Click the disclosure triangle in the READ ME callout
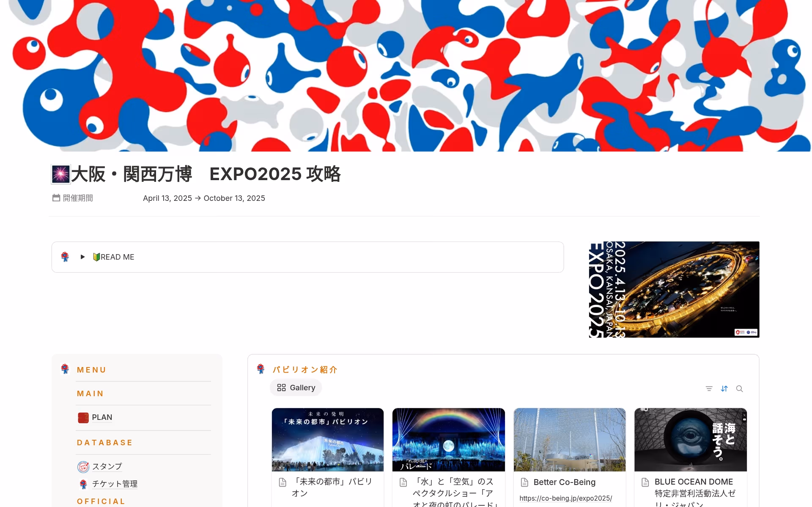 pyautogui.click(x=82, y=257)
